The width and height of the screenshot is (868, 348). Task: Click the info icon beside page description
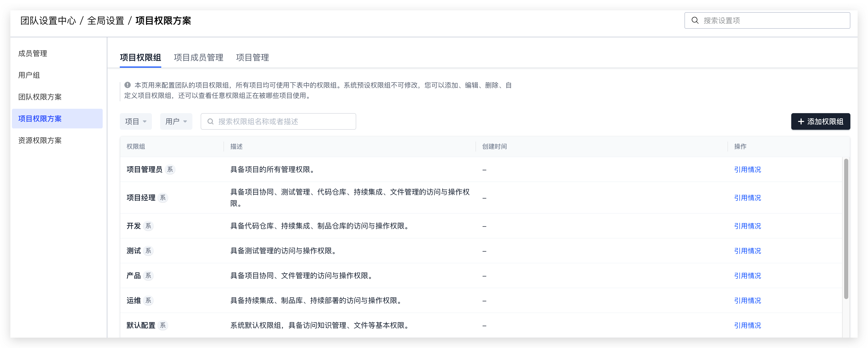[127, 85]
